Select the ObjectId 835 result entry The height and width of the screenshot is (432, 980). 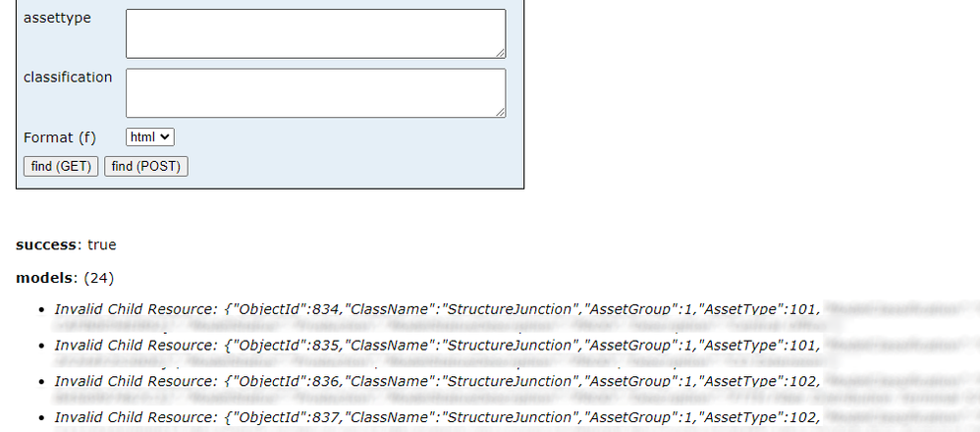[436, 346]
